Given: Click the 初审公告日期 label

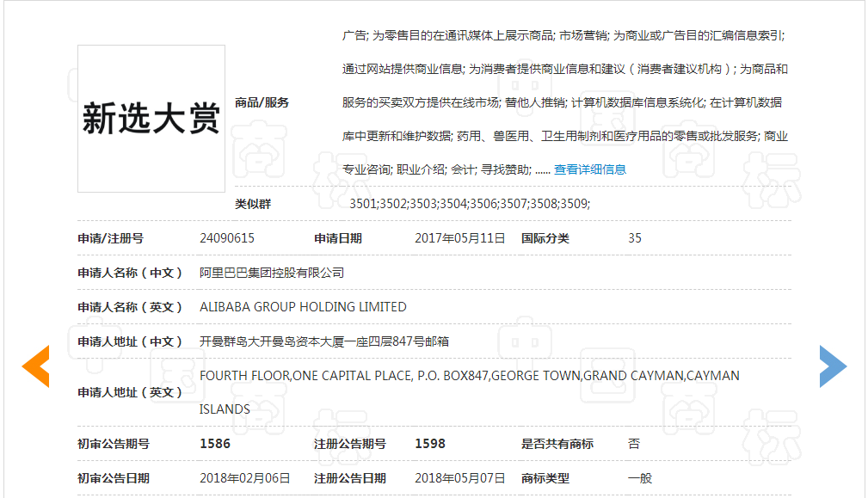Looking at the screenshot, I should pyautogui.click(x=114, y=478).
